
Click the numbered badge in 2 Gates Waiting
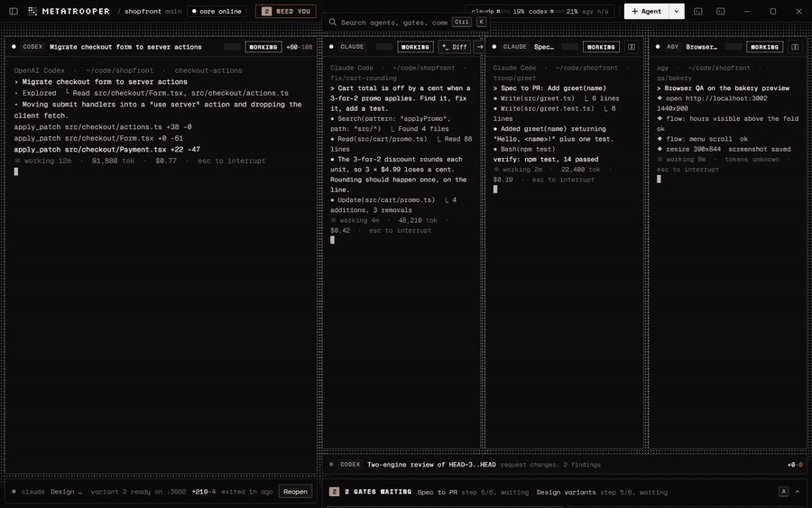[x=334, y=492]
